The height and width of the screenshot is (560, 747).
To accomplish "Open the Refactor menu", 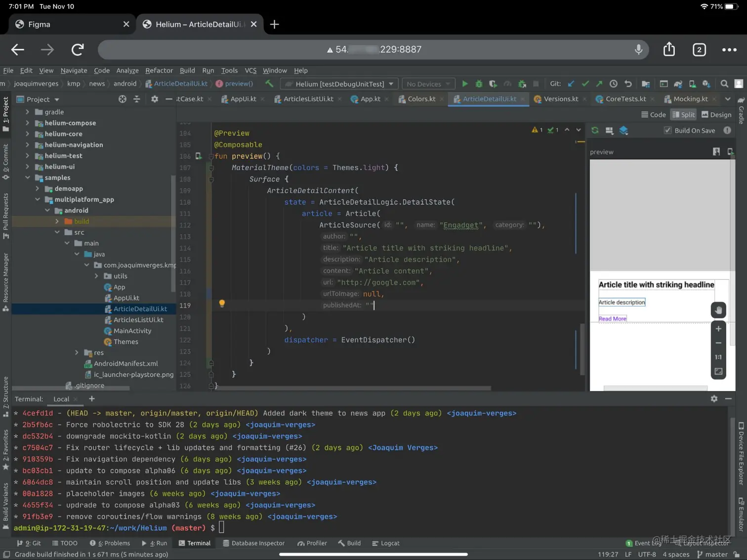I will coord(159,71).
